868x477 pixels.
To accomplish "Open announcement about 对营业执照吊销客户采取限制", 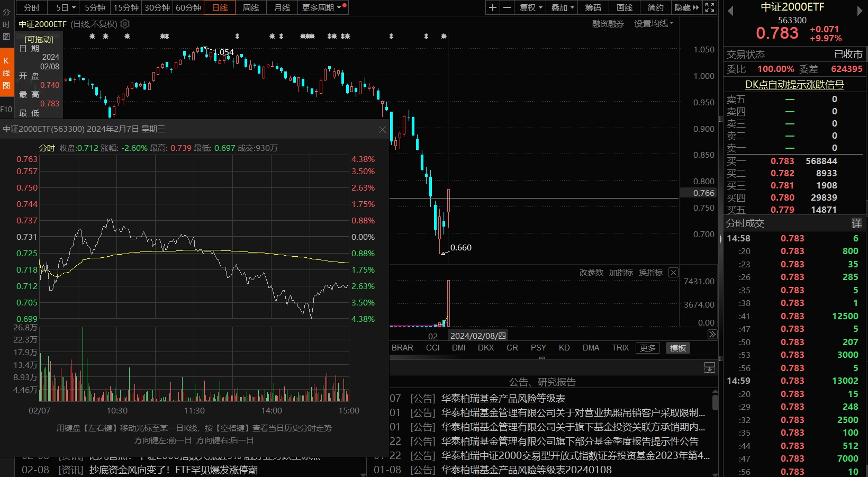I will click(x=574, y=412).
